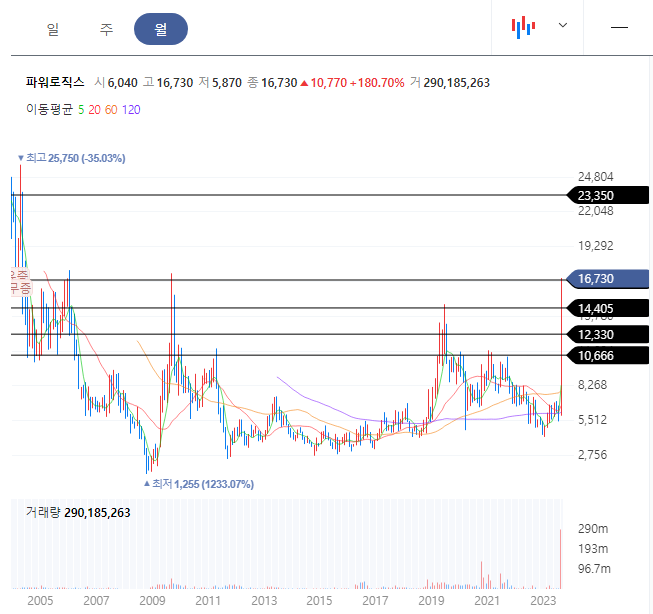The width and height of the screenshot is (653, 614).
Task: Select the 14,405 horizontal price line tag
Action: (608, 309)
